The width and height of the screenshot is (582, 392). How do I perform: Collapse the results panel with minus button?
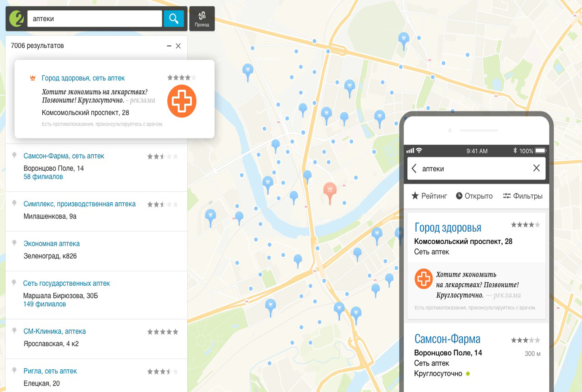[169, 46]
